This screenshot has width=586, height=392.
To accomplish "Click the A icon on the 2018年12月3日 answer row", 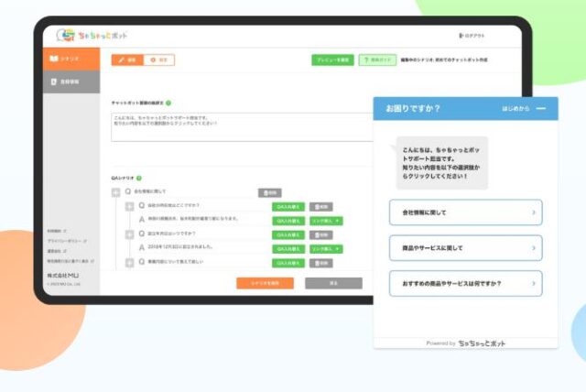I will pyautogui.click(x=141, y=248).
